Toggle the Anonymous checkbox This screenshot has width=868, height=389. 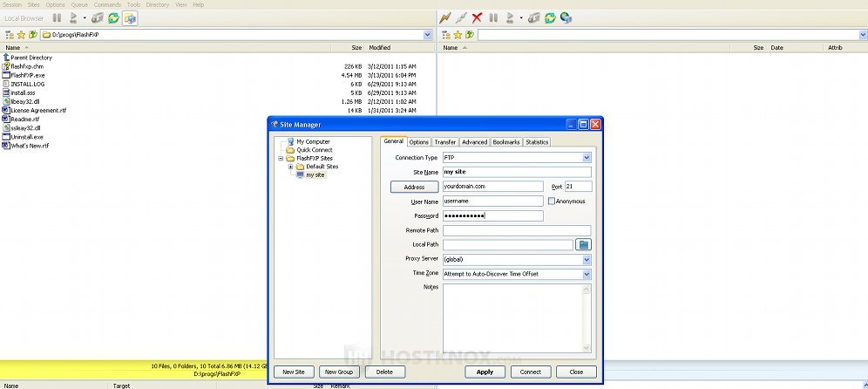552,201
